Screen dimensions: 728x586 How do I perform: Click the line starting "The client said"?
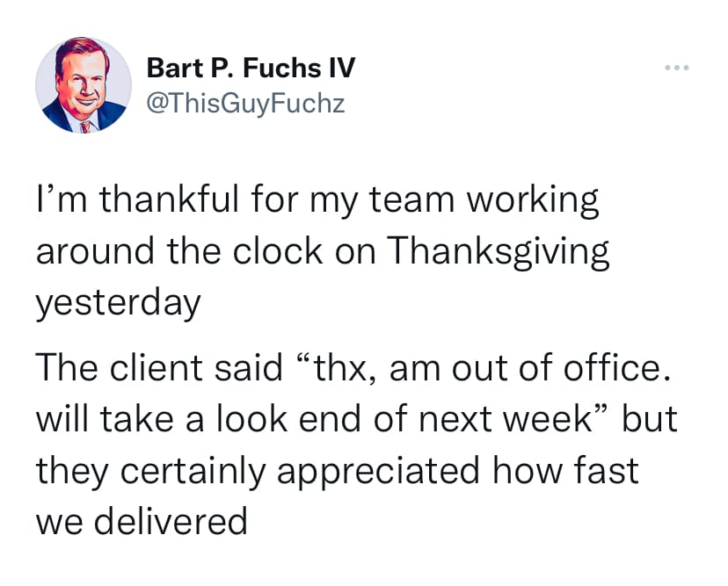pyautogui.click(x=347, y=368)
